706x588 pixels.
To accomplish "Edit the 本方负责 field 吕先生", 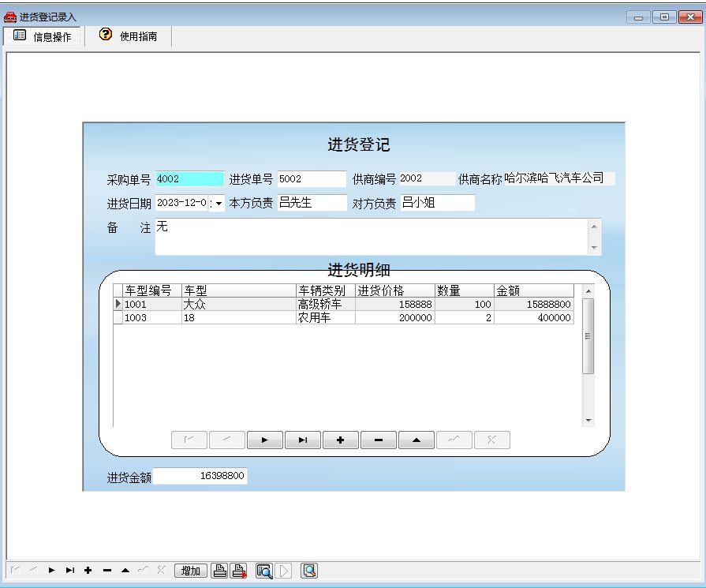I will pos(312,203).
